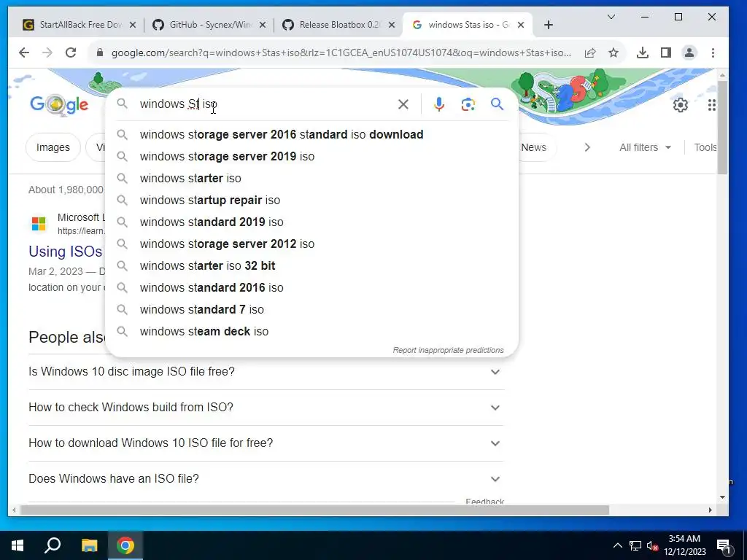Click the Google doodle logo
Viewport: 747px width, 560px height.
click(x=59, y=104)
